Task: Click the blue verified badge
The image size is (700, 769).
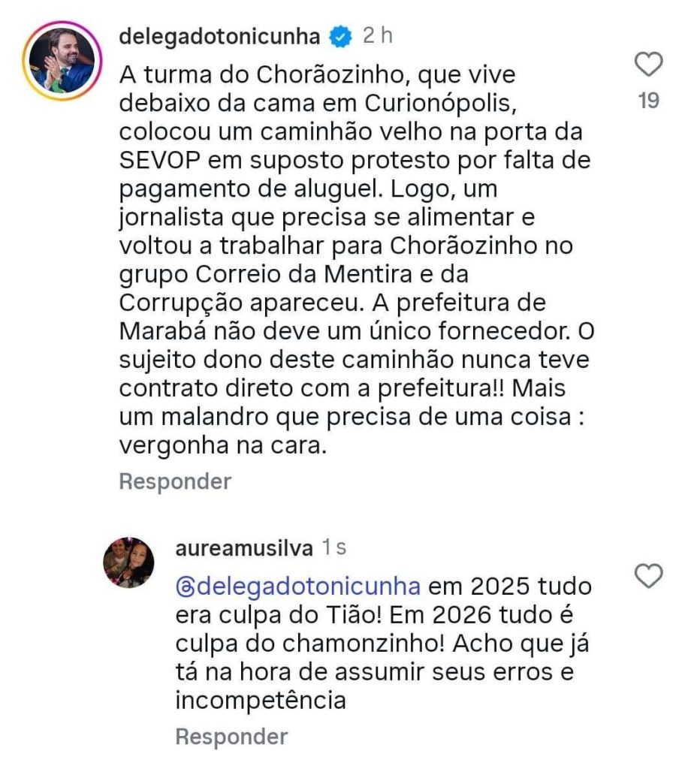Action: (340, 35)
